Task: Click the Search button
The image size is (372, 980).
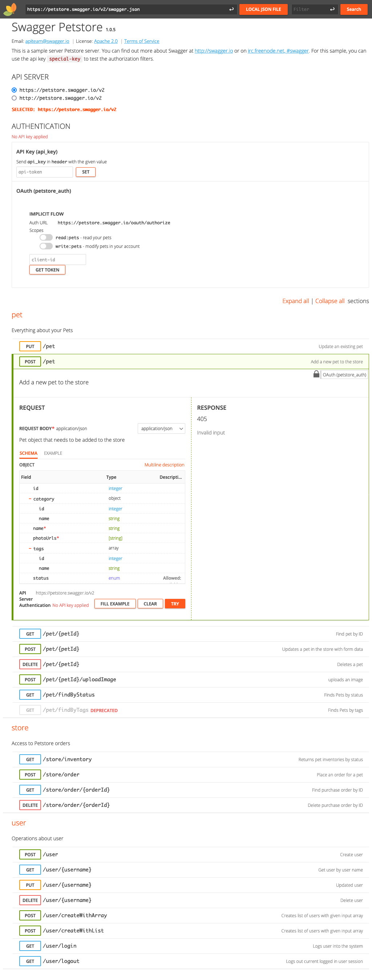Action: 354,9
